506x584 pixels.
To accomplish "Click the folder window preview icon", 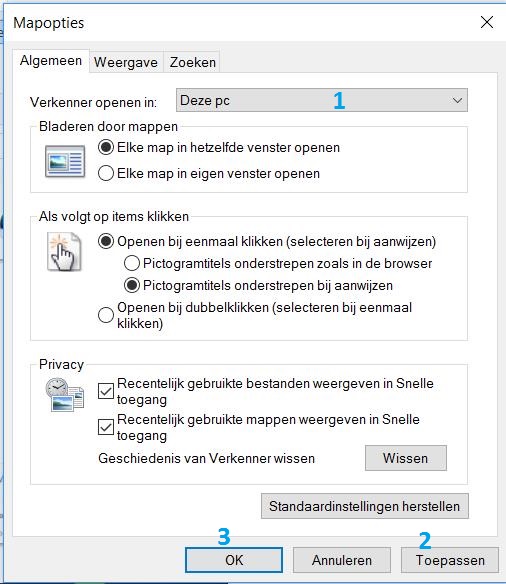I will coord(65,162).
